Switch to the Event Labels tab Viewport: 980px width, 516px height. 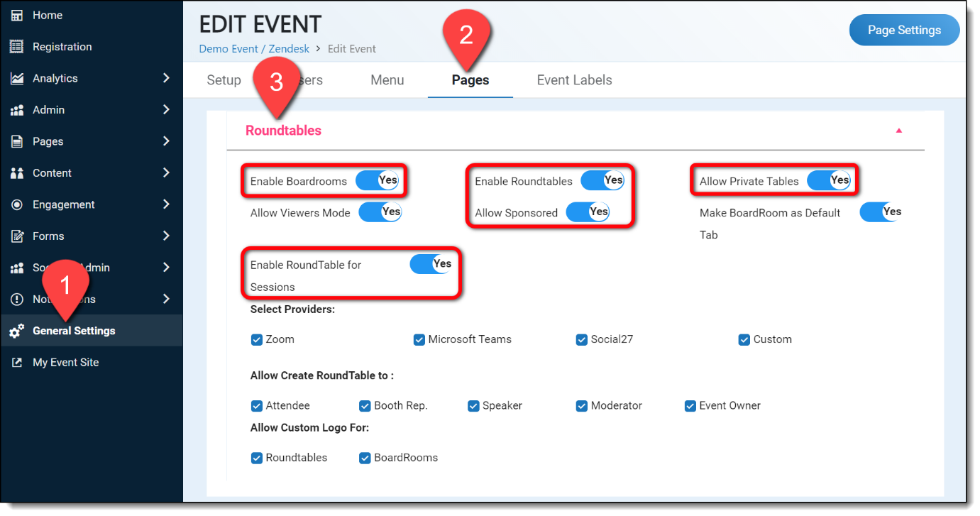point(574,80)
